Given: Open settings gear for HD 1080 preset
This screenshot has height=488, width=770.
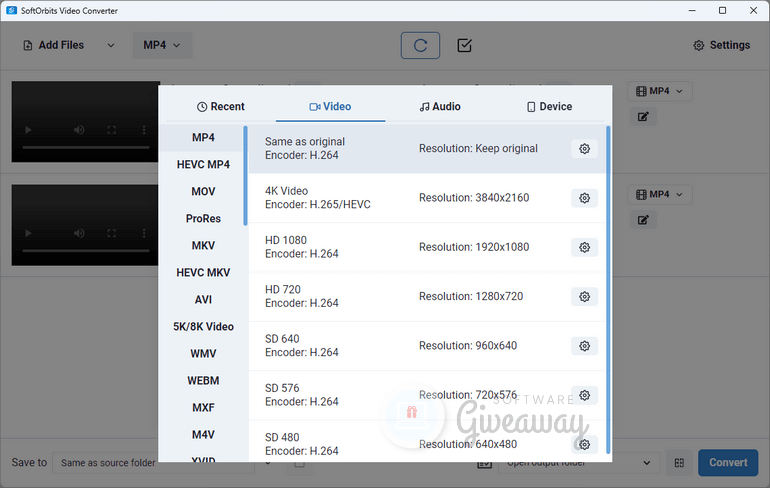Looking at the screenshot, I should pos(584,247).
